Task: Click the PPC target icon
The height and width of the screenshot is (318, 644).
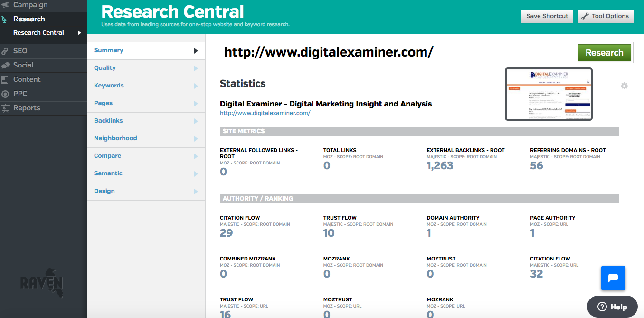Action: 5,94
